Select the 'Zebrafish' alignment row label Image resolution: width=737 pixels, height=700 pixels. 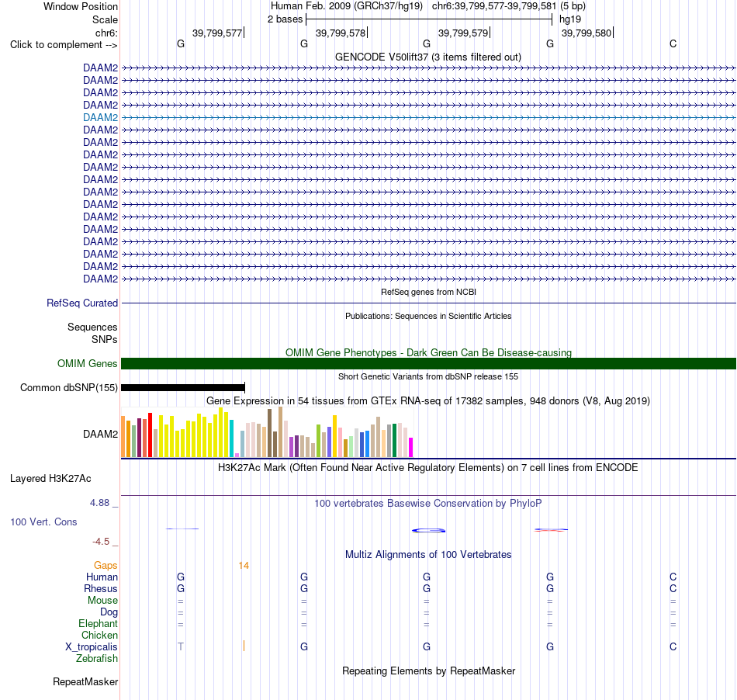click(97, 659)
